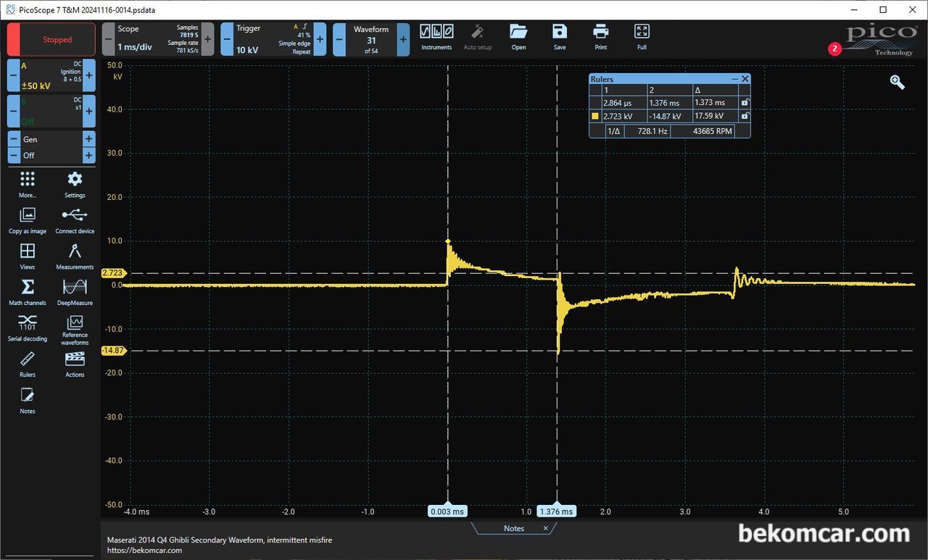Click the 2.723 voltage ruler handle

coord(114,273)
